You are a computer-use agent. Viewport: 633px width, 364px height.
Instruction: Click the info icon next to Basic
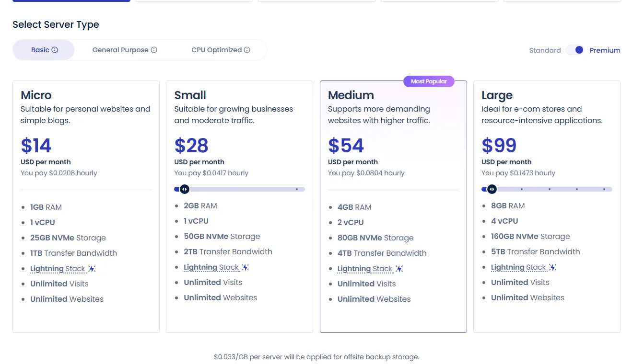click(x=55, y=50)
